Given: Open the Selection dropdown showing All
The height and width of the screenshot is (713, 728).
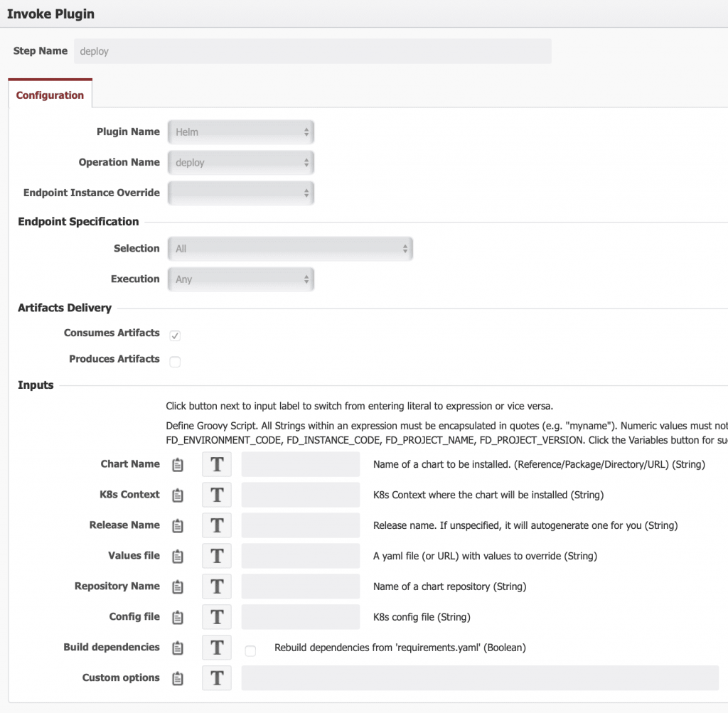Looking at the screenshot, I should click(290, 249).
